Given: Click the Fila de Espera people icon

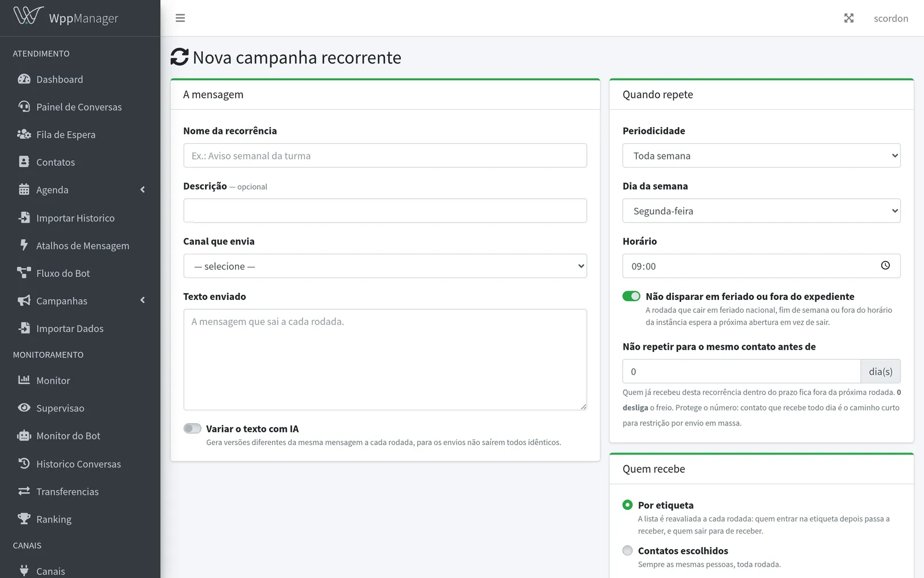Looking at the screenshot, I should coord(24,135).
